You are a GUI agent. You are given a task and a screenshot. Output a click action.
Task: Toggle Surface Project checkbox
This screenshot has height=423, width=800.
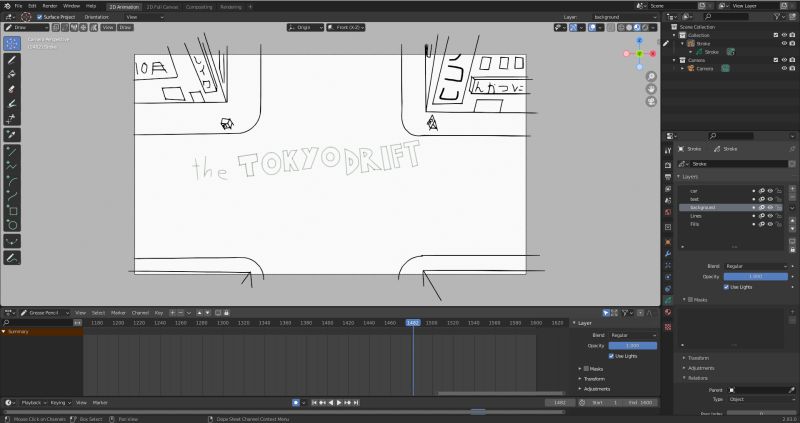[39, 17]
